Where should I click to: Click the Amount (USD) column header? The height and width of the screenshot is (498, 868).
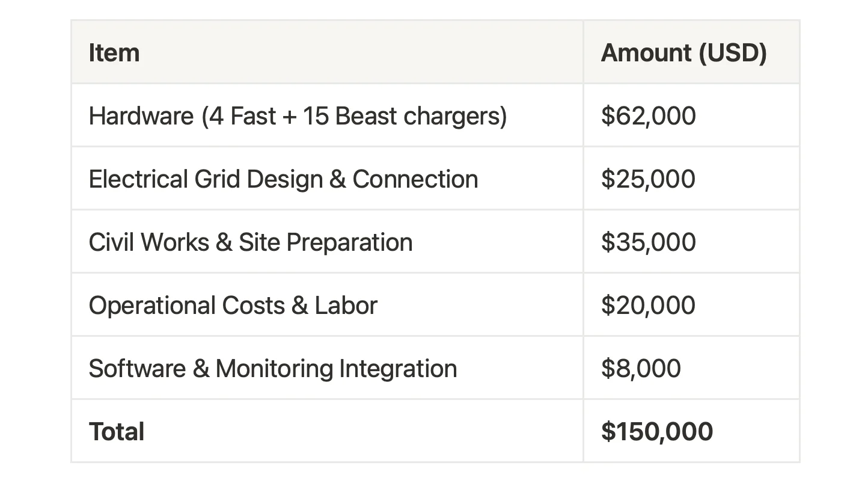(x=691, y=52)
